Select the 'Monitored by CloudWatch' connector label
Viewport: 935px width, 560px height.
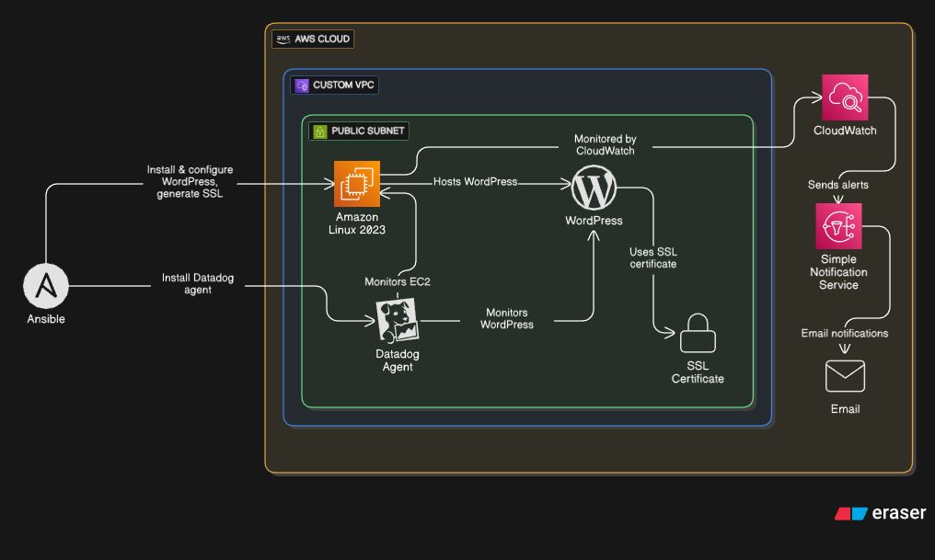(x=606, y=144)
